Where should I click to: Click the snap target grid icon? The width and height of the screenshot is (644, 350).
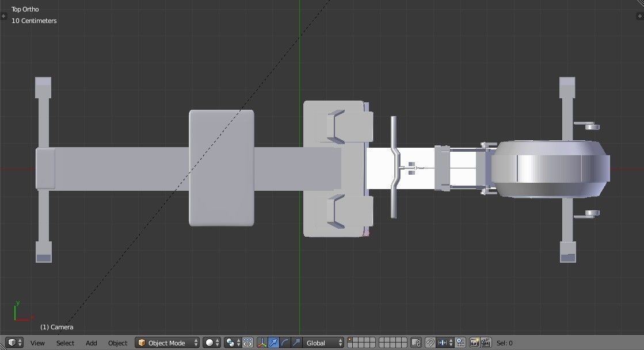[x=460, y=343]
